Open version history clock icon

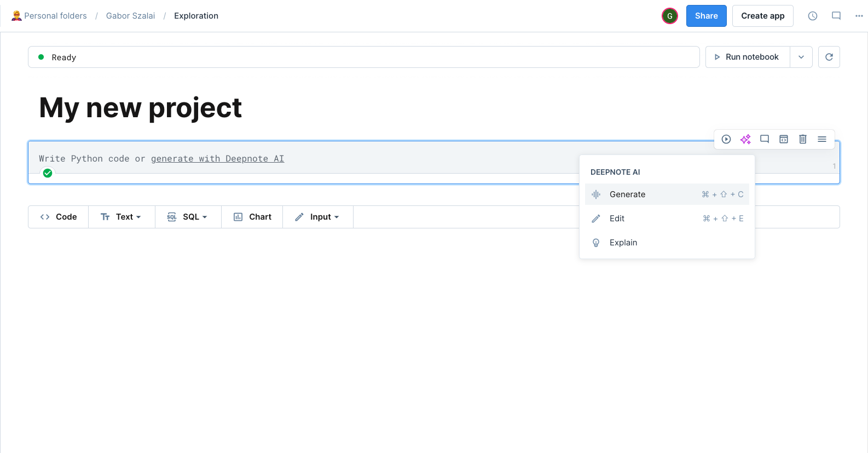pos(813,16)
